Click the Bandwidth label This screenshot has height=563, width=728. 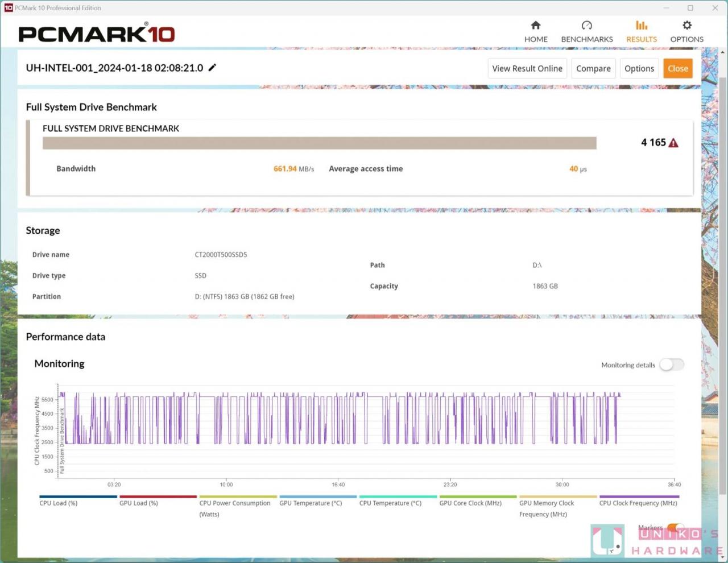click(76, 169)
